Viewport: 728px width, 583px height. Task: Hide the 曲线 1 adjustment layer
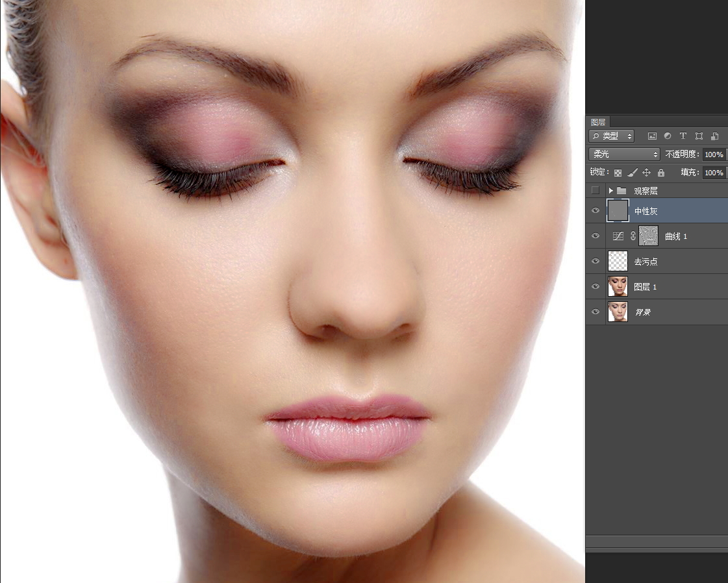tap(596, 236)
